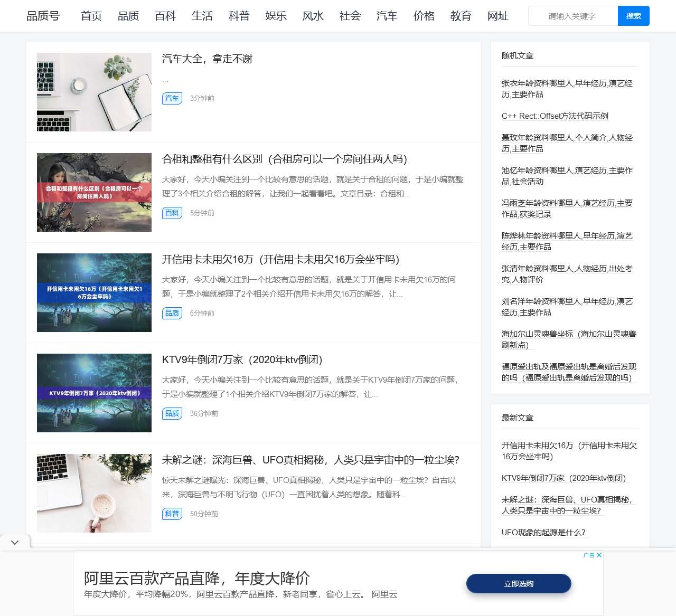Image resolution: width=676 pixels, height=616 pixels.
Task: Click the 品质号 site logo
Action: (43, 16)
